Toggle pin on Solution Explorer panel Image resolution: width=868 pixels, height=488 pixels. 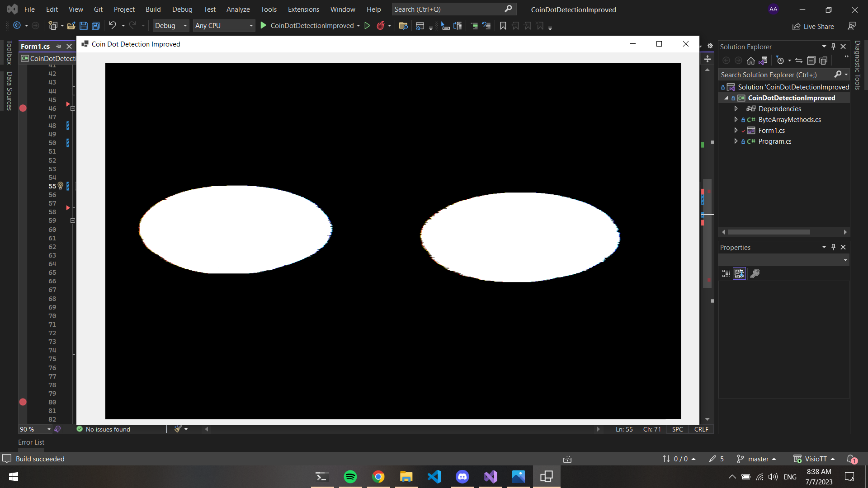tap(834, 47)
